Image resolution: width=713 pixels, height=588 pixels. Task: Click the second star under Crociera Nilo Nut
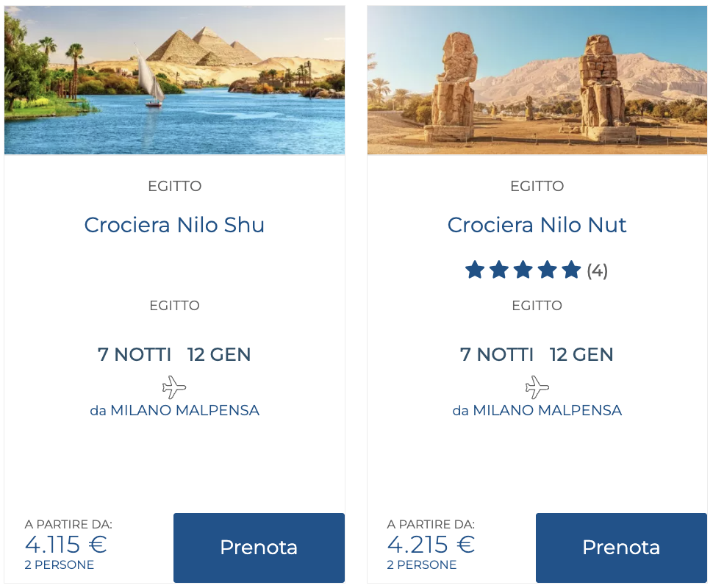click(498, 270)
